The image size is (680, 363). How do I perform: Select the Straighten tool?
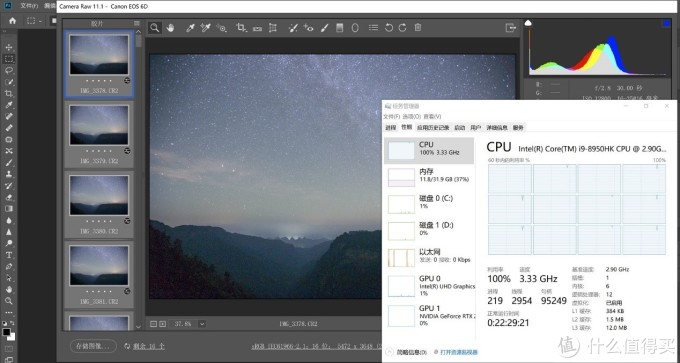(x=257, y=28)
